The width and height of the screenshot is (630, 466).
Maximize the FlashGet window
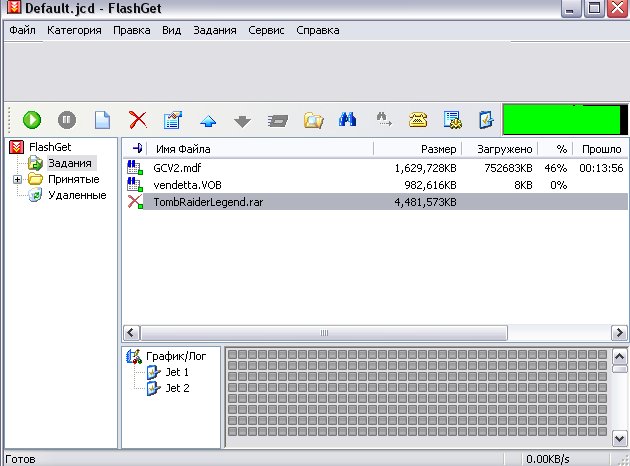pyautogui.click(x=594, y=8)
